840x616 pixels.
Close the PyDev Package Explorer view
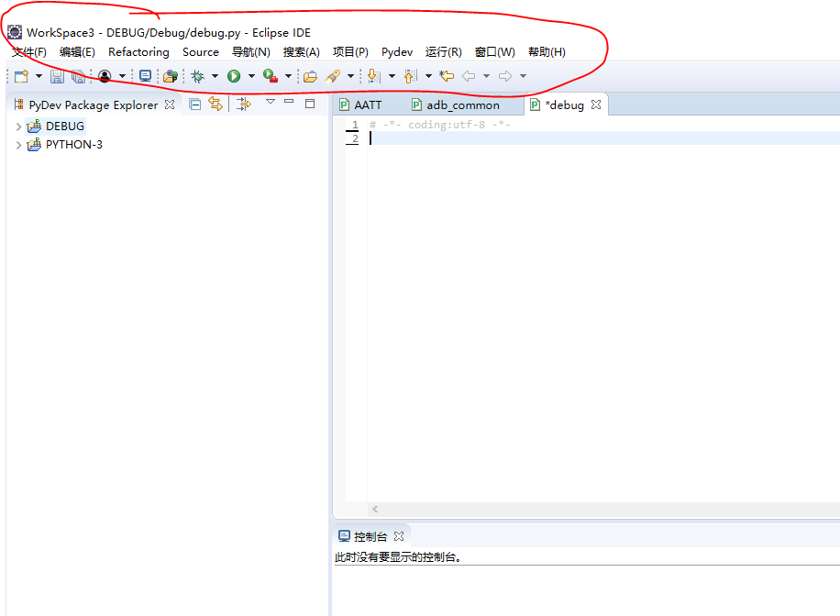(x=170, y=104)
